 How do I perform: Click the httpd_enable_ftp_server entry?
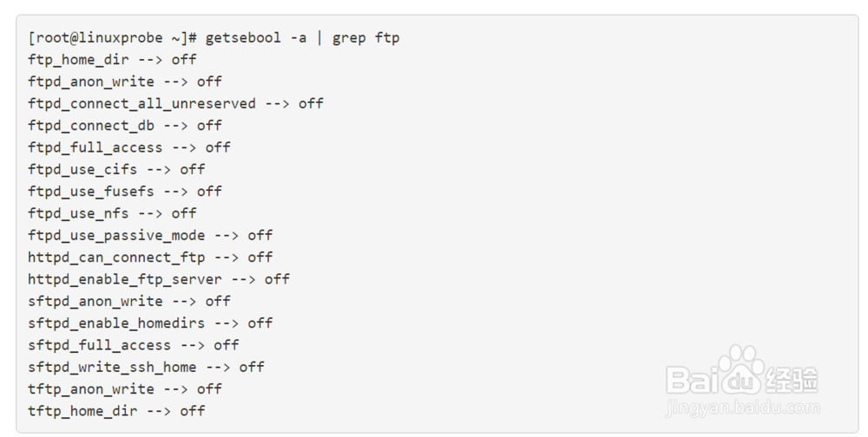159,279
